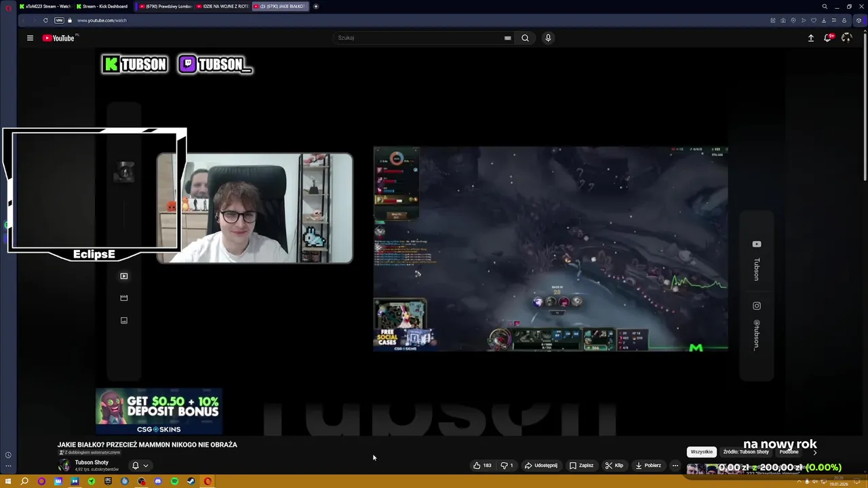
Task: Submit search with the magnifier button
Action: 525,38
